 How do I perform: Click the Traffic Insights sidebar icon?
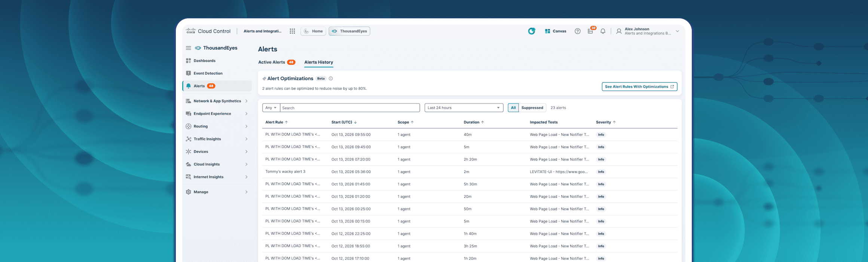189,139
